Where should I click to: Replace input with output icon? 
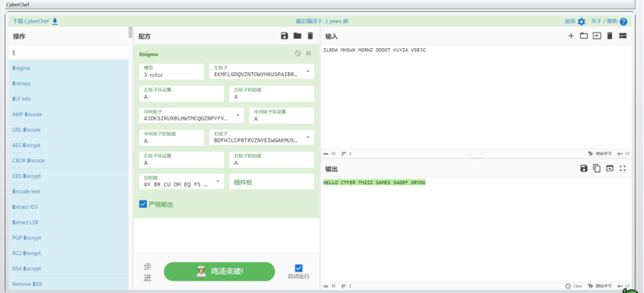click(x=610, y=168)
